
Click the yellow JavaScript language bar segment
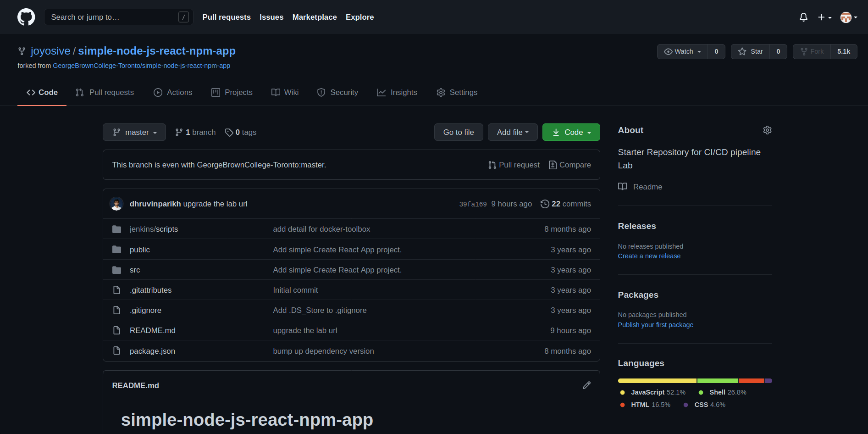click(x=657, y=381)
